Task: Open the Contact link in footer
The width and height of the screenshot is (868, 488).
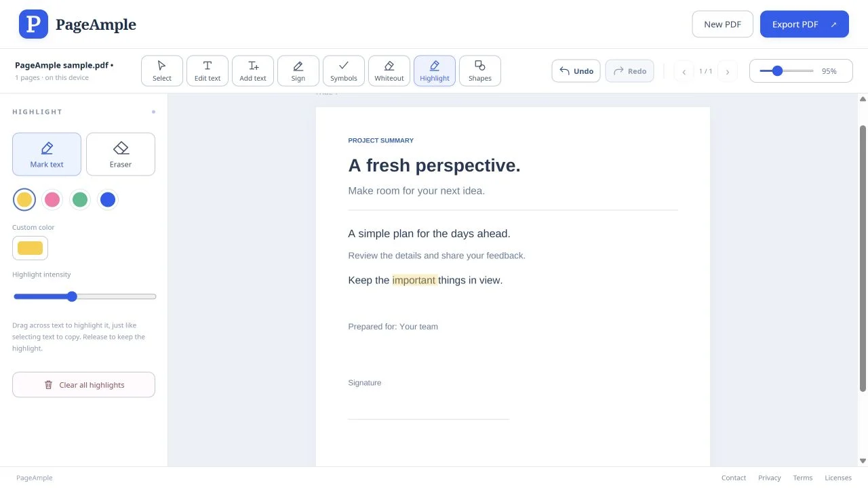Action: coord(734,478)
